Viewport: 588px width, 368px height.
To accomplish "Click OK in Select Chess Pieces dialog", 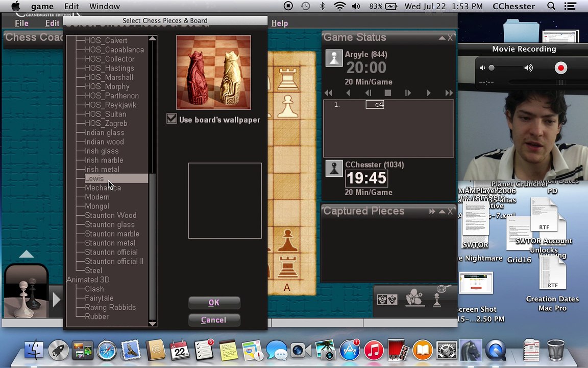I will pyautogui.click(x=214, y=303).
